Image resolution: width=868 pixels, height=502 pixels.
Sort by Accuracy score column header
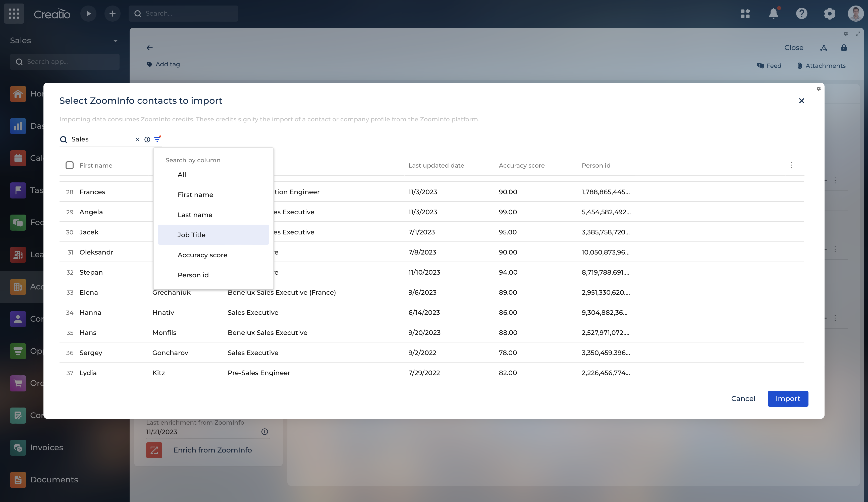(x=521, y=165)
